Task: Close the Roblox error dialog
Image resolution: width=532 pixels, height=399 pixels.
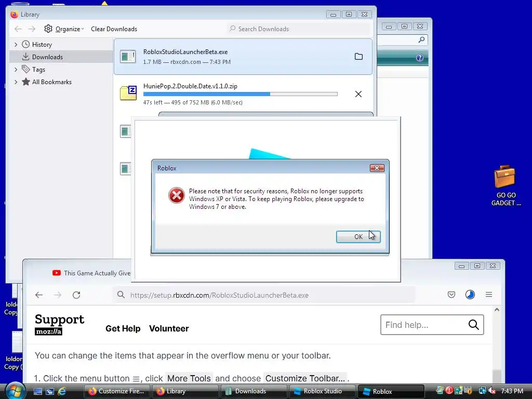Action: coord(377,168)
